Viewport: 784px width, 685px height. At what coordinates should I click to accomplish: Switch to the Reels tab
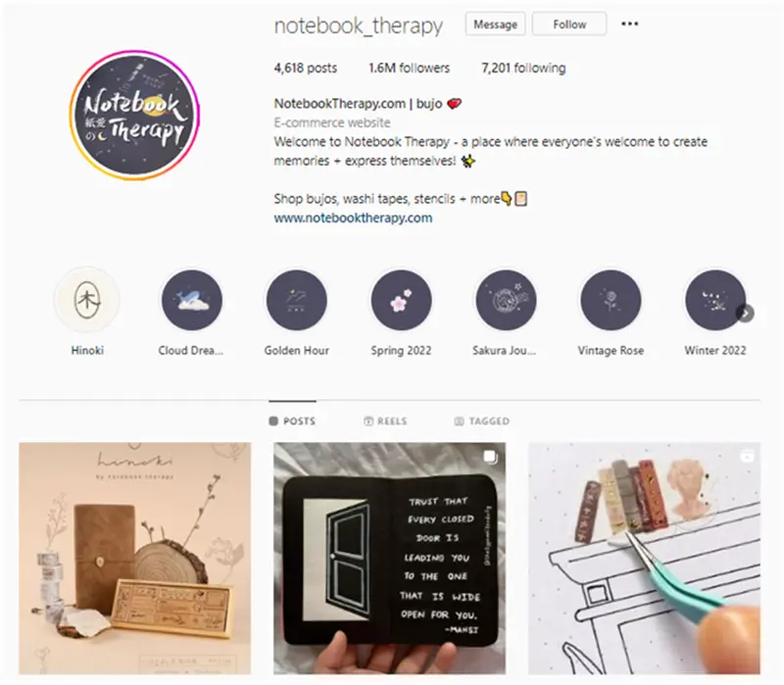pos(385,421)
